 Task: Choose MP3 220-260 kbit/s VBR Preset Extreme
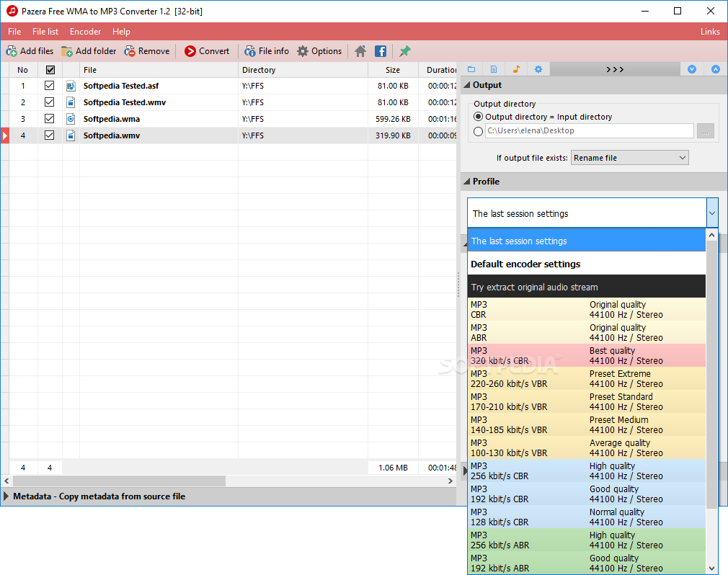tap(587, 379)
